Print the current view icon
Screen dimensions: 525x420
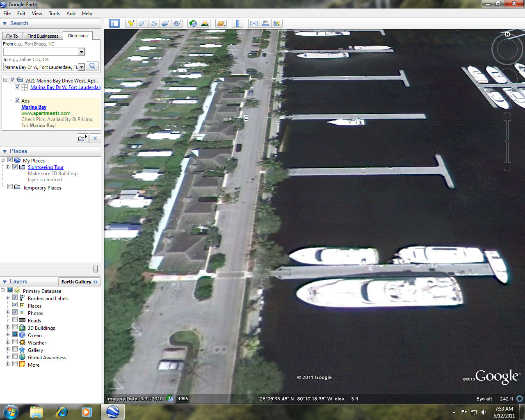point(265,23)
